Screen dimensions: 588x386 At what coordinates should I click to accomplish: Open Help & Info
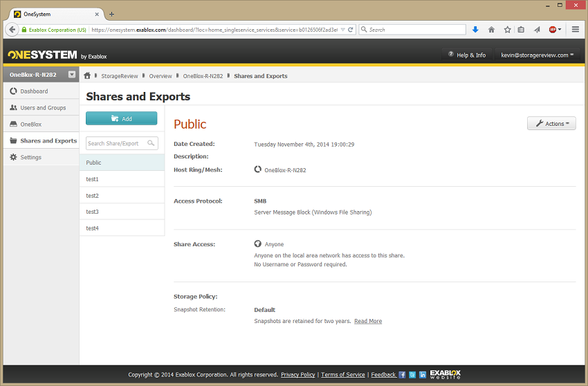click(467, 55)
